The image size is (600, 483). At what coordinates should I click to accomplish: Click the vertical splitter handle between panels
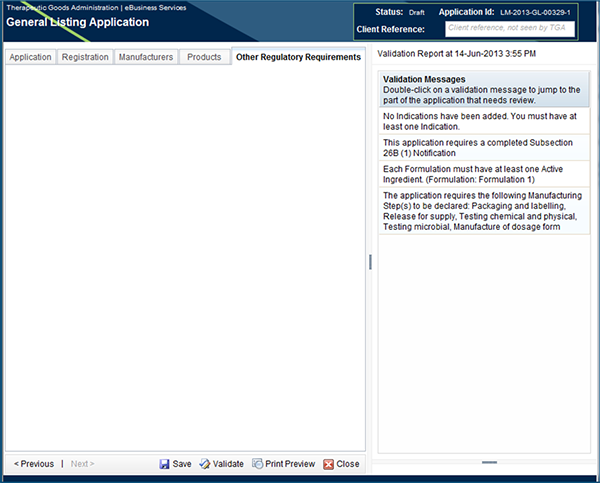[x=370, y=261]
